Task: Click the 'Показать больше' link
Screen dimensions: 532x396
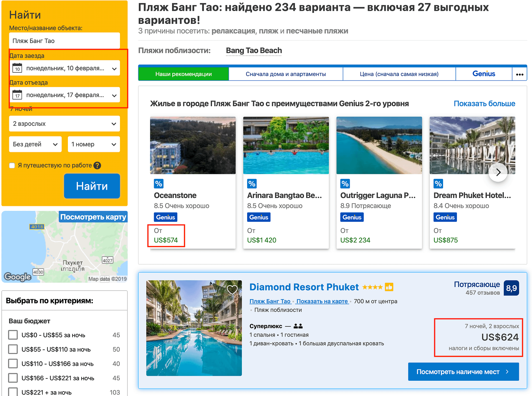Action: 484,103
